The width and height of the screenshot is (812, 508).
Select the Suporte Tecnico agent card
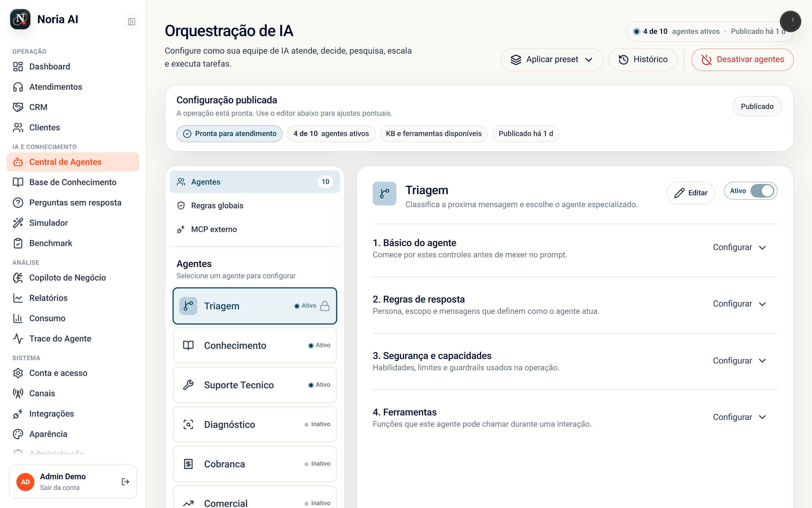pyautogui.click(x=255, y=385)
